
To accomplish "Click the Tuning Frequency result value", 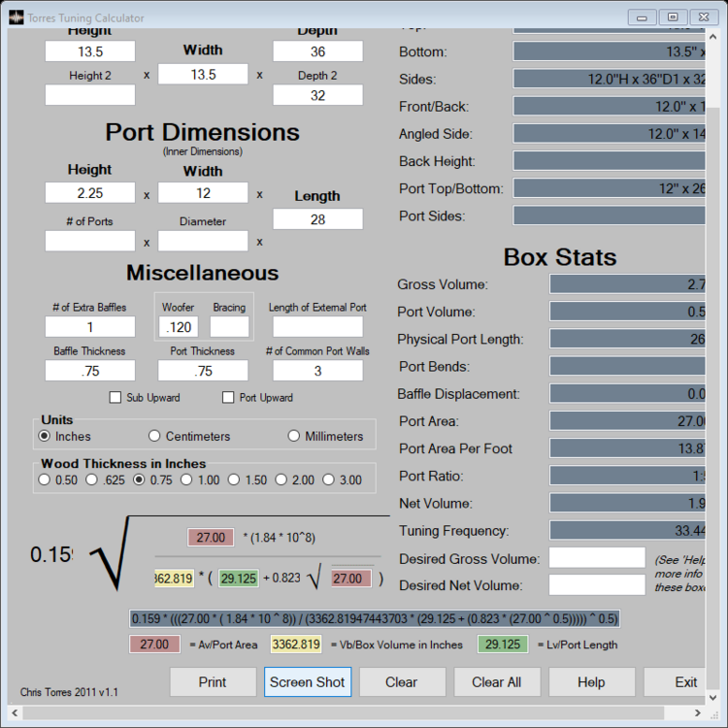I will click(x=628, y=530).
